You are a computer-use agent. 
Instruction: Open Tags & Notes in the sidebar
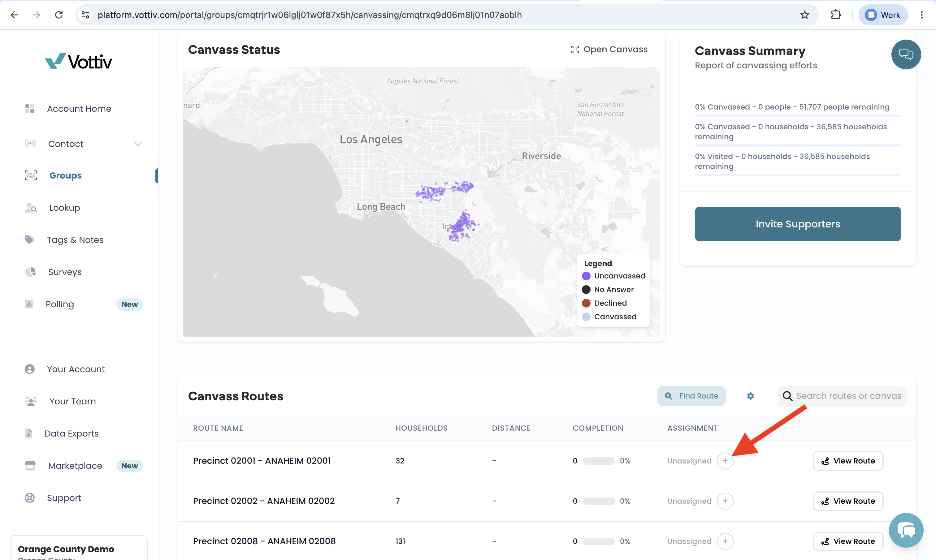[75, 239]
